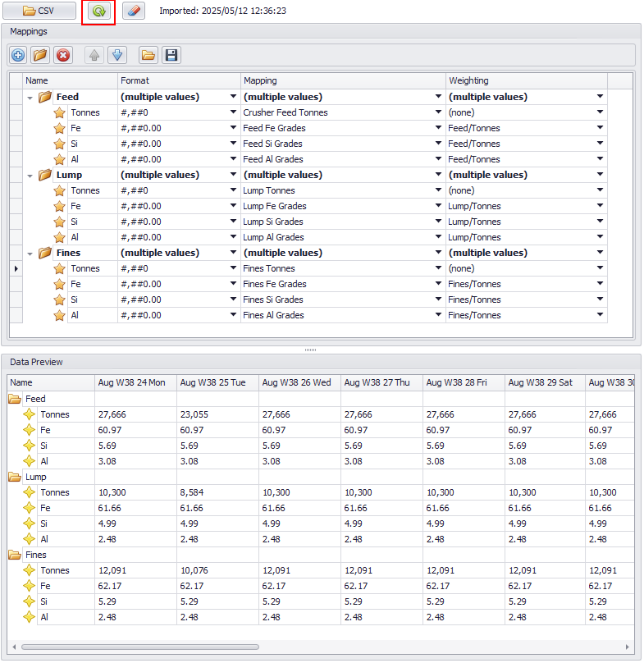644x663 pixels.
Task: Select the Lump folder in Data Preview
Action: 35,477
